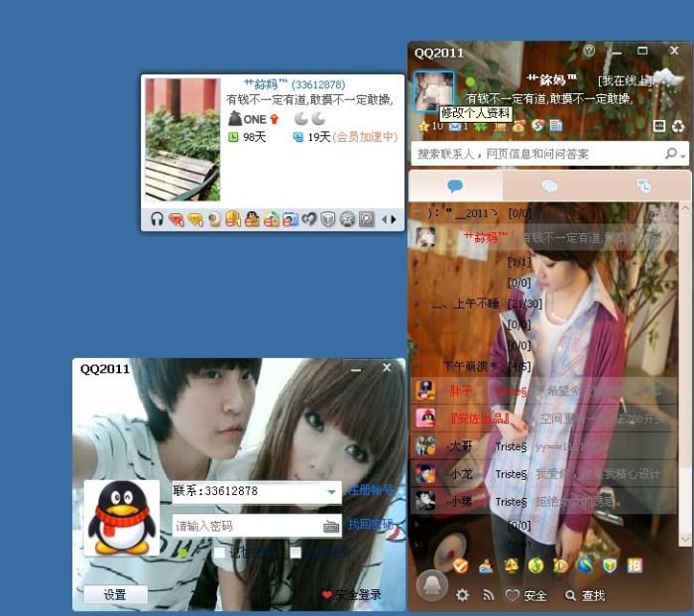Click the yellow diamond badge in profile card
Viewport: 694px width, 616px height.
(x=195, y=219)
